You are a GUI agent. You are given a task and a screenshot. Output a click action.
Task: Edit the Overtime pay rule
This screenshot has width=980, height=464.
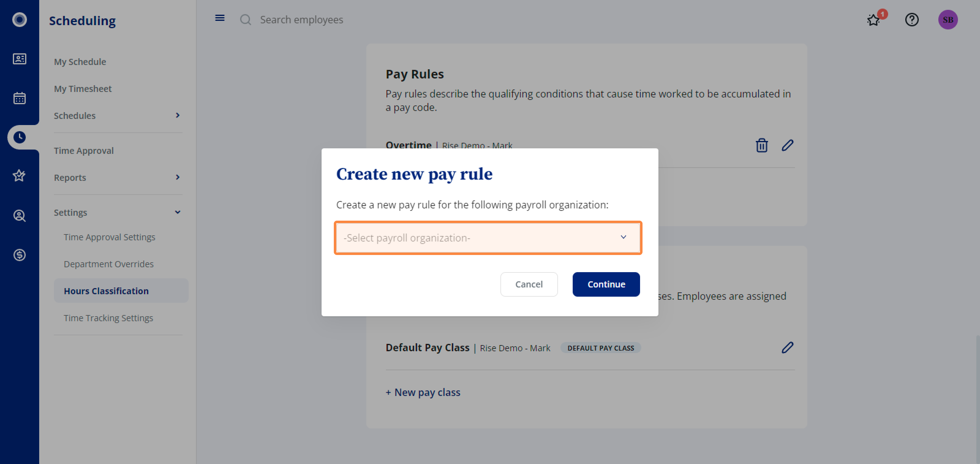[787, 145]
